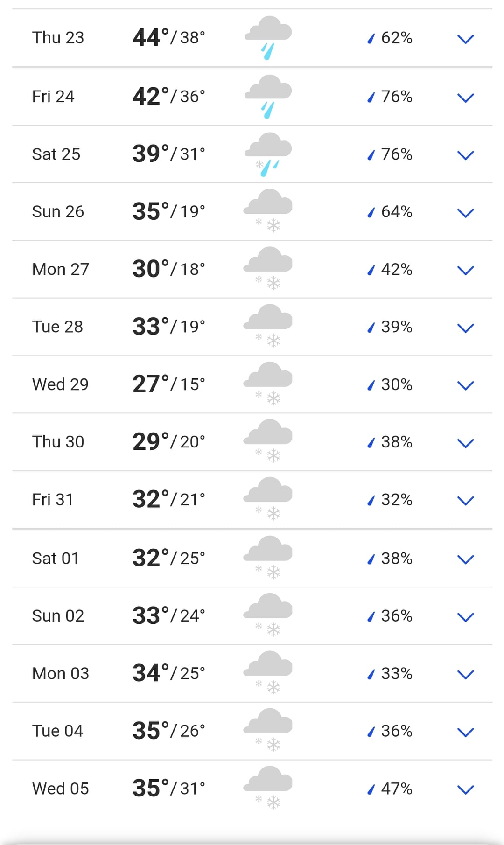Click the raindrop icon beside 47% precipitation
The height and width of the screenshot is (845, 504).
point(371,789)
